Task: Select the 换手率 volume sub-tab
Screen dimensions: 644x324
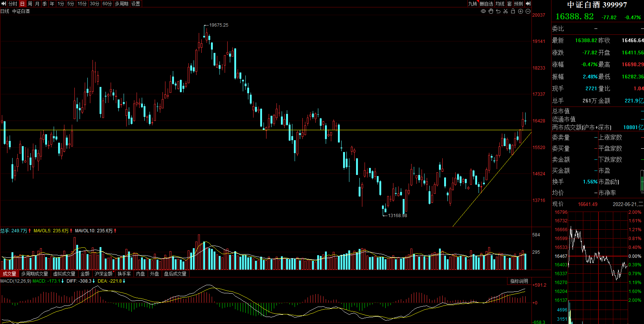Action: (x=124, y=274)
